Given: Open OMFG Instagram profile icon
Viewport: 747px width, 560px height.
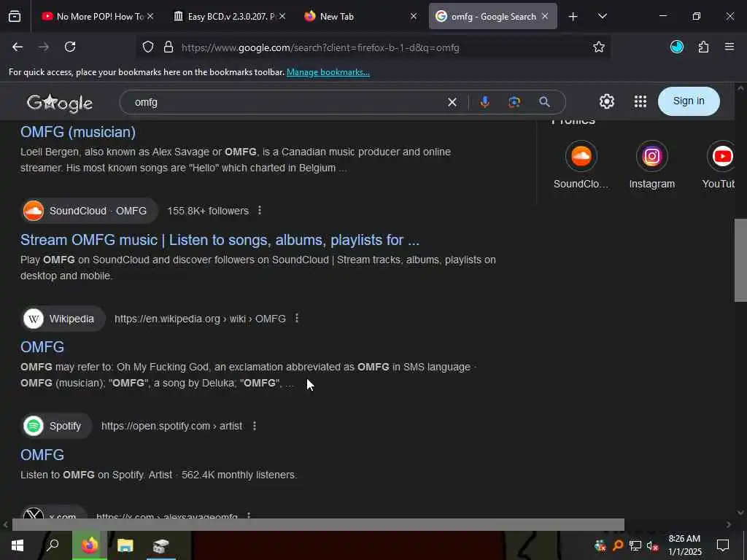Looking at the screenshot, I should [651, 156].
